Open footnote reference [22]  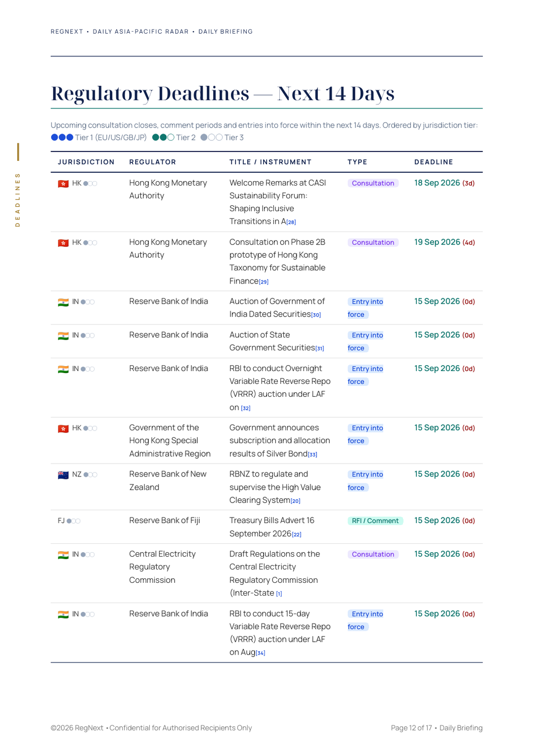click(x=297, y=535)
